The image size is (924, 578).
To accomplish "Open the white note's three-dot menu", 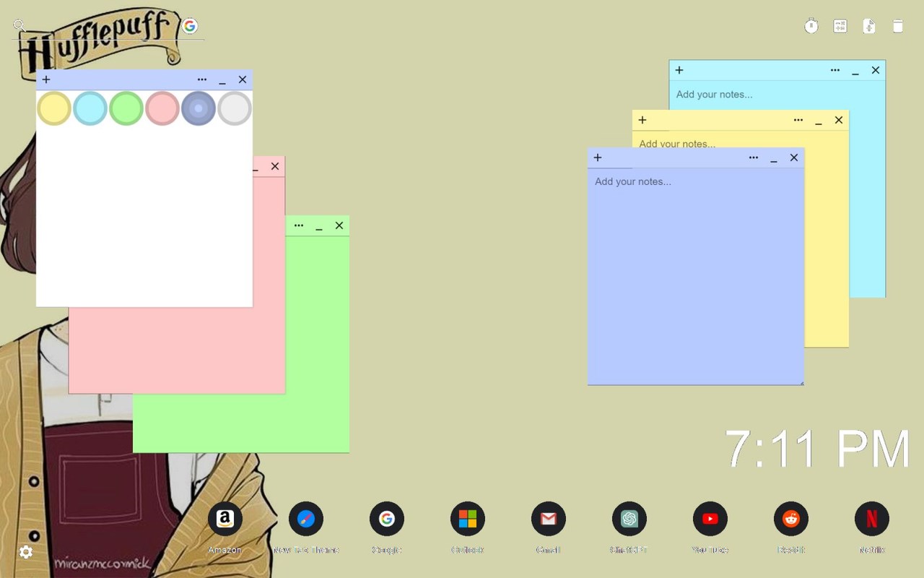I will [x=202, y=79].
